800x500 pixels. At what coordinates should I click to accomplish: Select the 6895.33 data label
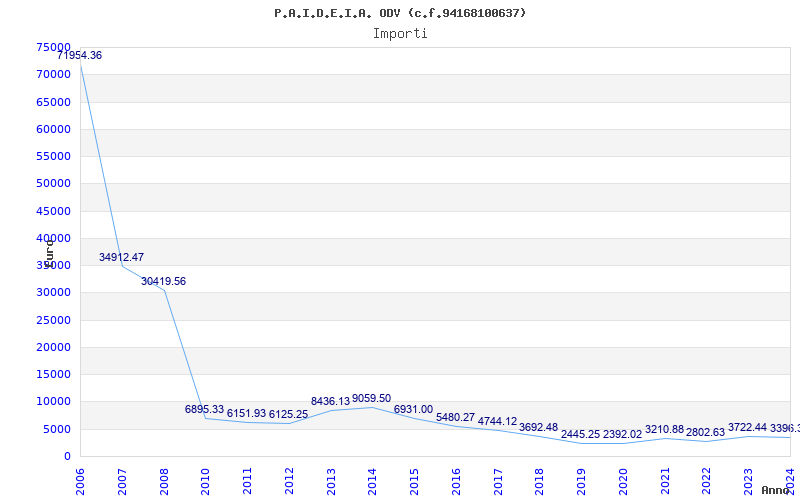[x=205, y=409]
